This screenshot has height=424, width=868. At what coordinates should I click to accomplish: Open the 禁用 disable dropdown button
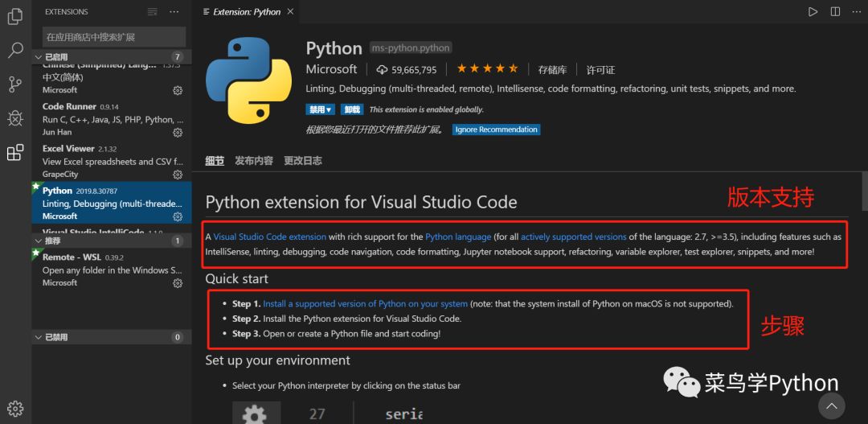point(321,109)
